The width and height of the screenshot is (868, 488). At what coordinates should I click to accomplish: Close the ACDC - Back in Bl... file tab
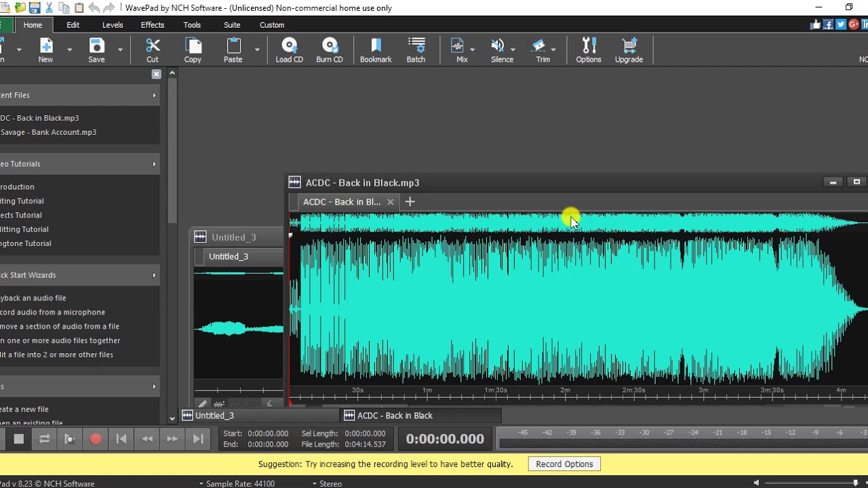click(x=391, y=202)
